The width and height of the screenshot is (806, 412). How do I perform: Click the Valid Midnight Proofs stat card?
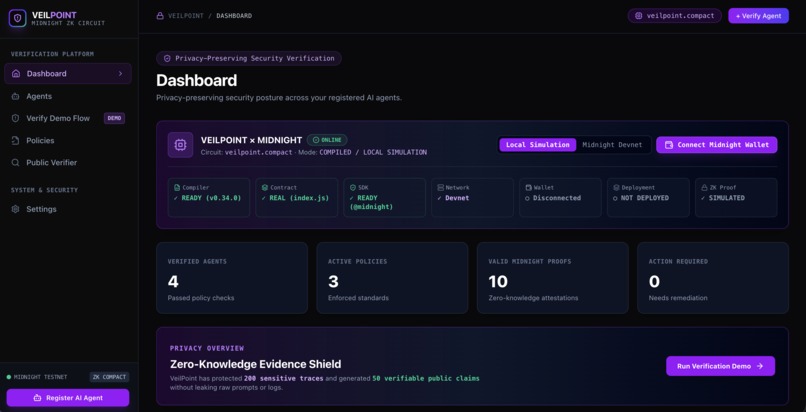click(553, 278)
